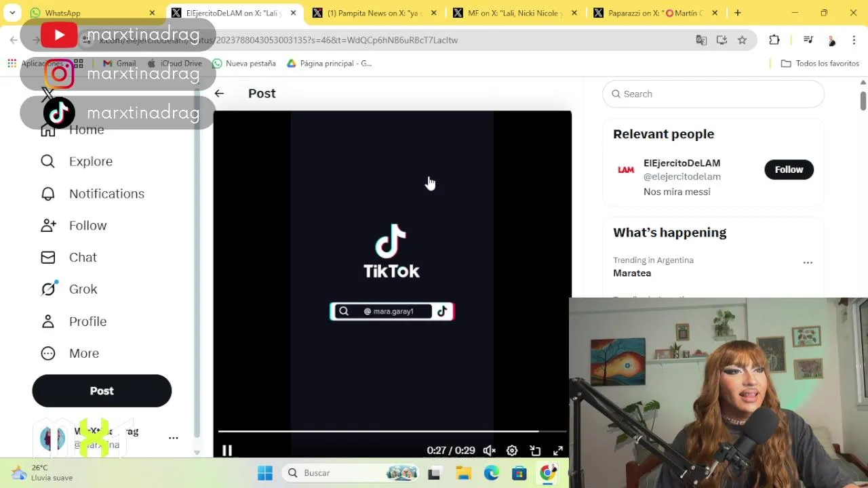Close the ElEjercitoDeLAM tab
The image size is (868, 488).
(293, 13)
